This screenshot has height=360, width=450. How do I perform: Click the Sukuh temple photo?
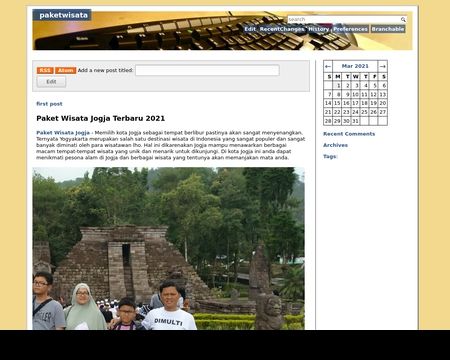pyautogui.click(x=168, y=248)
